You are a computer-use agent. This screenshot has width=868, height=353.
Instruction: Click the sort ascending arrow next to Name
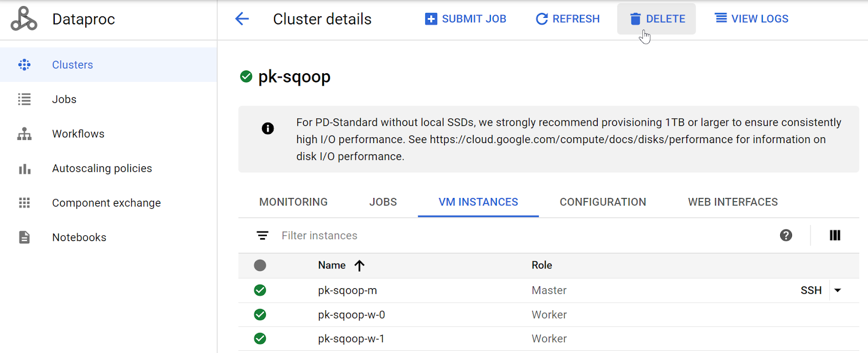click(359, 265)
